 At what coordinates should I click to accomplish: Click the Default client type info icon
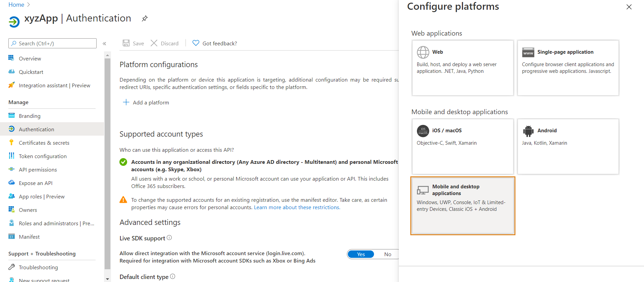point(173,276)
